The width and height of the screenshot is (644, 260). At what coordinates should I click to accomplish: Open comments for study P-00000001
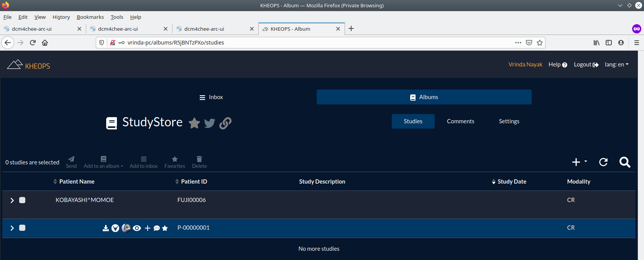click(x=157, y=228)
